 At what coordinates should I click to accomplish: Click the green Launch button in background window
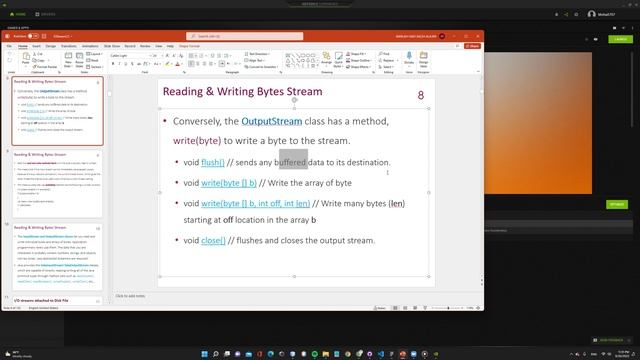tap(620, 39)
